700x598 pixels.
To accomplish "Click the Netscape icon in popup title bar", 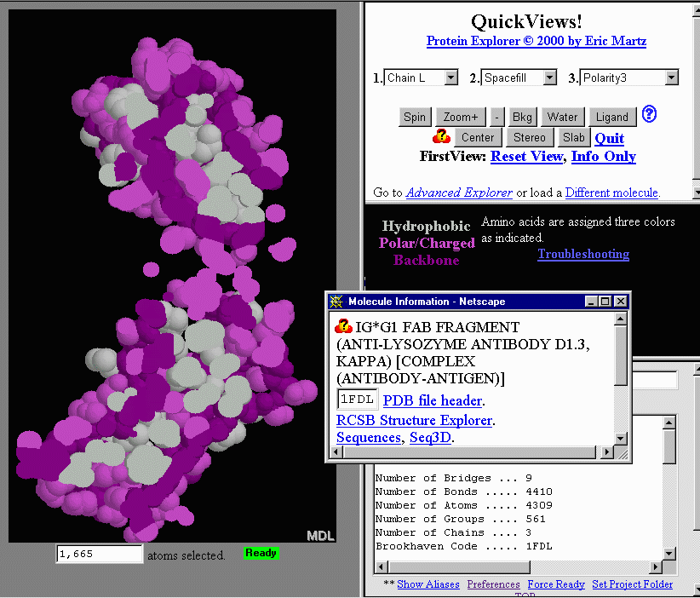I will 336,302.
